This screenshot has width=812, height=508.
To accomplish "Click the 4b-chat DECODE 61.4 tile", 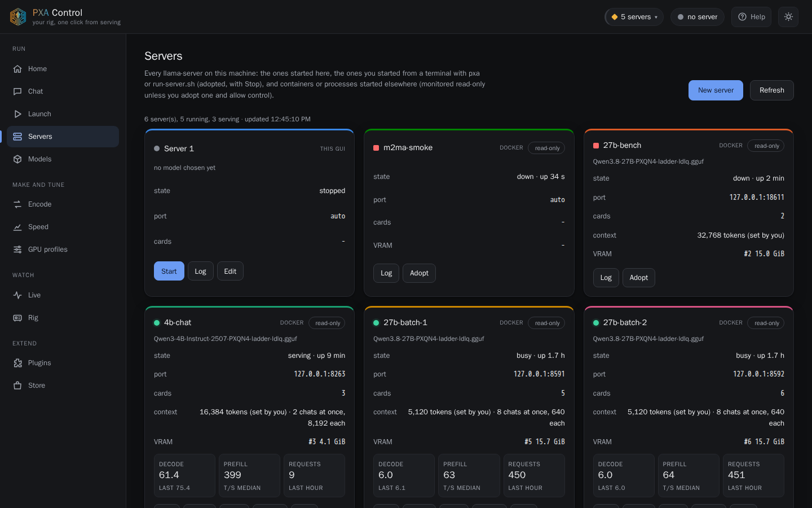I will 184,475.
